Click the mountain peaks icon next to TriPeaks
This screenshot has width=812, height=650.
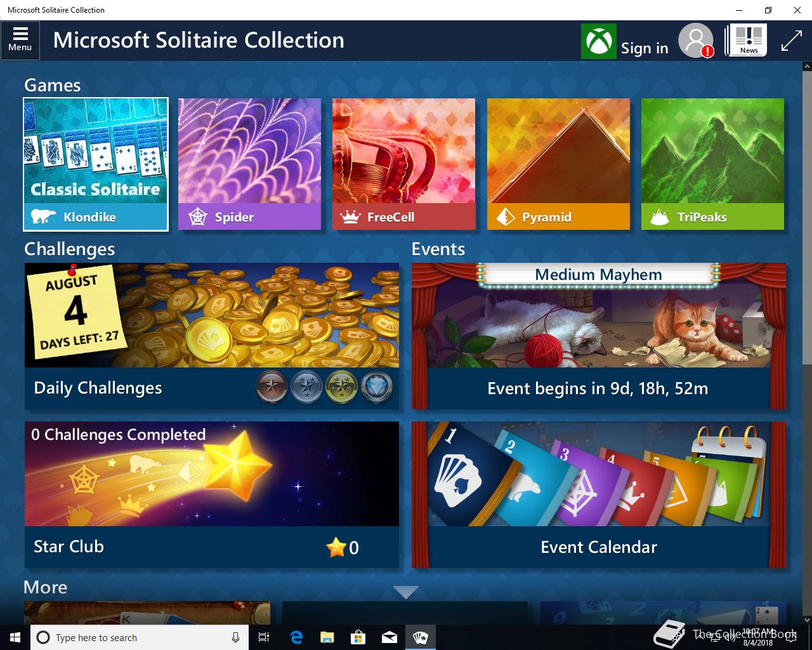click(x=660, y=217)
